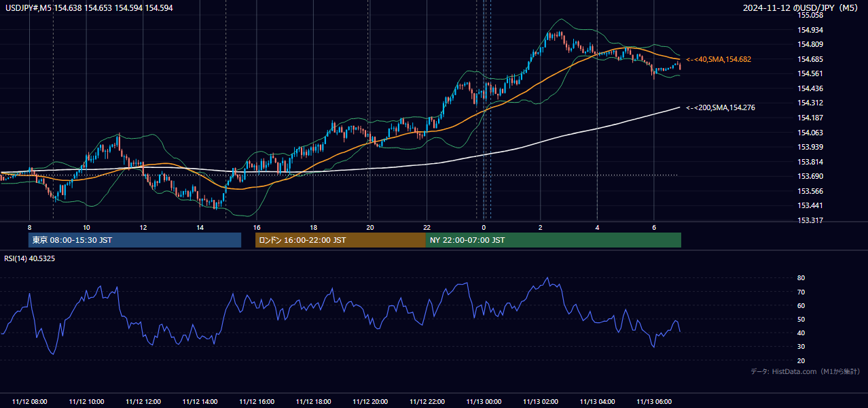Click the hour 16 tick under the price chart
The height and width of the screenshot is (408, 868).
click(257, 227)
